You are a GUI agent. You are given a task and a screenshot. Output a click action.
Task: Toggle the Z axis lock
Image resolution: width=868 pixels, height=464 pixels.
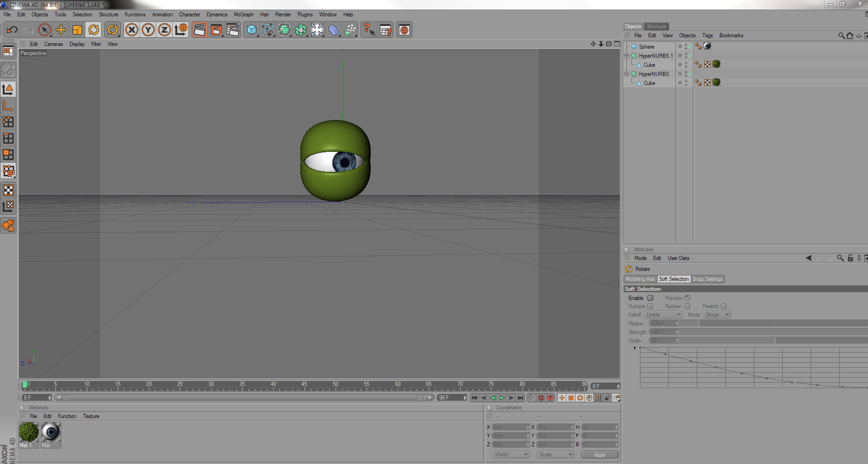pos(164,30)
